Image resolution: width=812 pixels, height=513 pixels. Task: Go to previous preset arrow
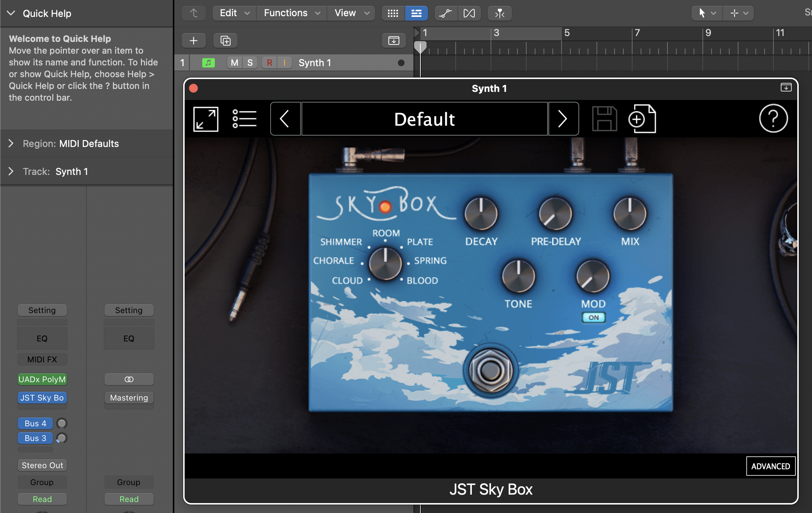tap(285, 119)
